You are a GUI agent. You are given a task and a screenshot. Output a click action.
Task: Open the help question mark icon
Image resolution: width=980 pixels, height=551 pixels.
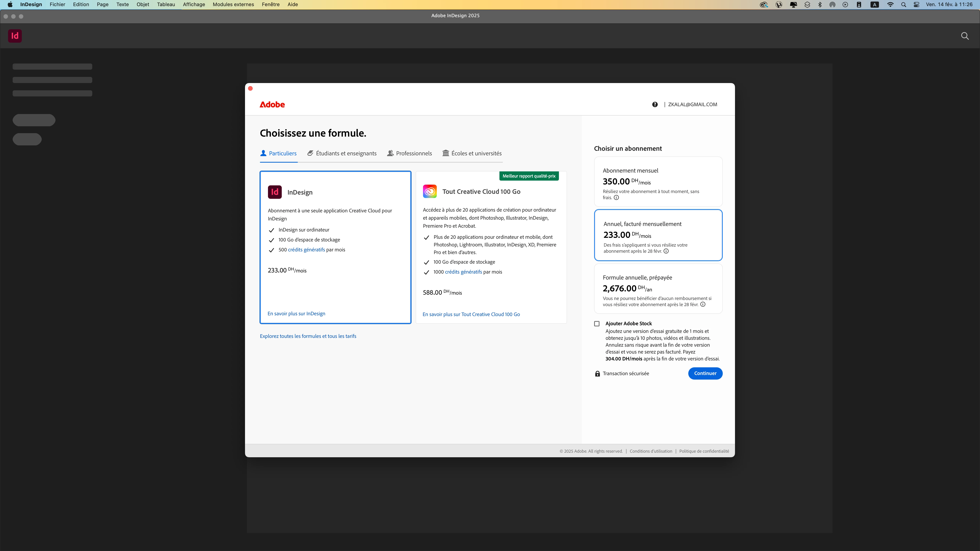click(655, 105)
